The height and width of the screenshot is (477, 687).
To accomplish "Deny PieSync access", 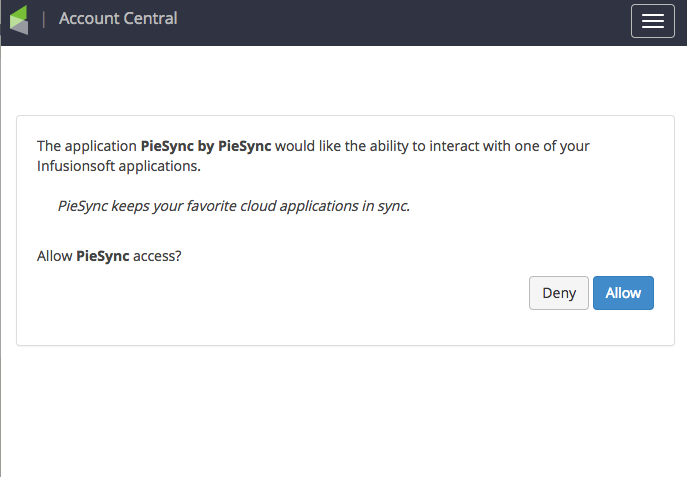I will click(559, 293).
